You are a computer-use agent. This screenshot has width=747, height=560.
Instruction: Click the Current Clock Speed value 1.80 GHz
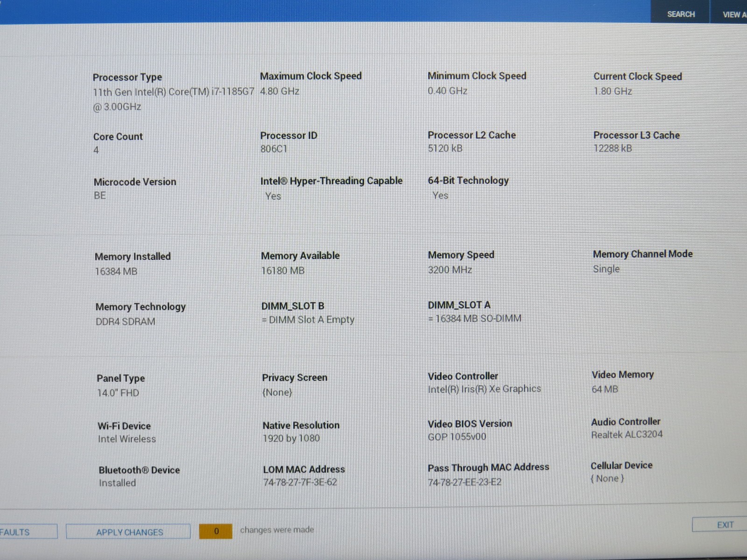point(613,91)
